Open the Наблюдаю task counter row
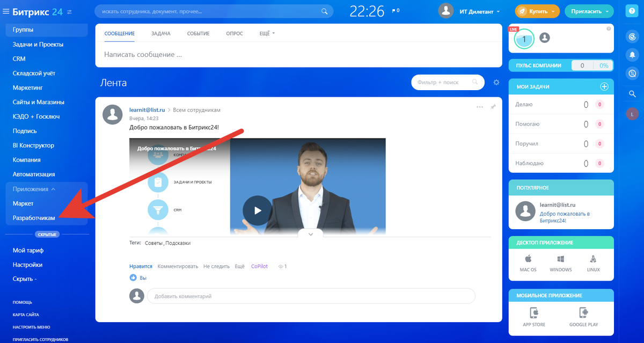 point(561,163)
